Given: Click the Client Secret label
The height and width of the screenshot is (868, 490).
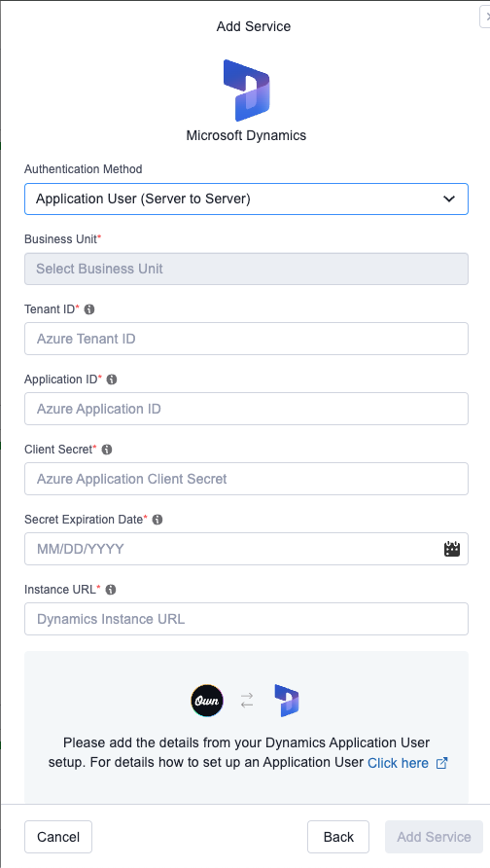Looking at the screenshot, I should coord(58,450).
